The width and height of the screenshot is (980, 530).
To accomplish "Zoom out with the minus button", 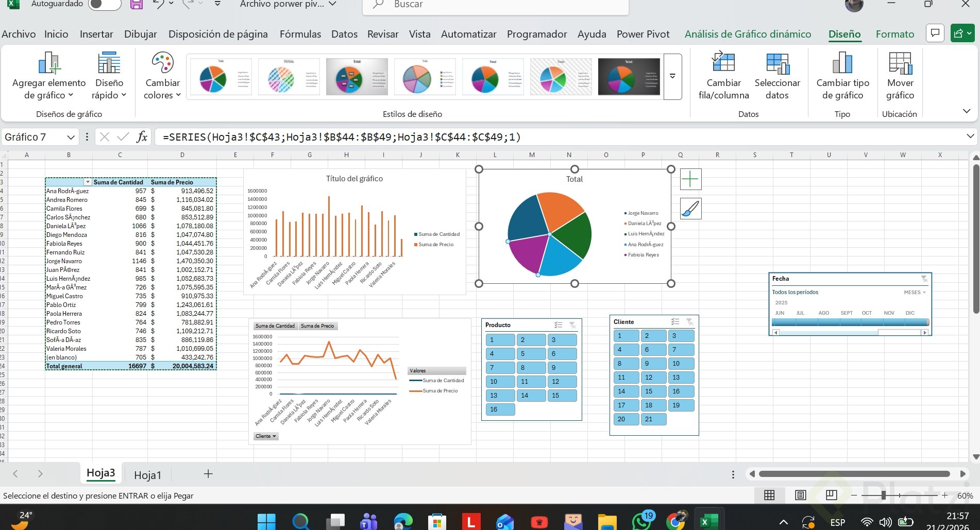I will pyautogui.click(x=854, y=495).
